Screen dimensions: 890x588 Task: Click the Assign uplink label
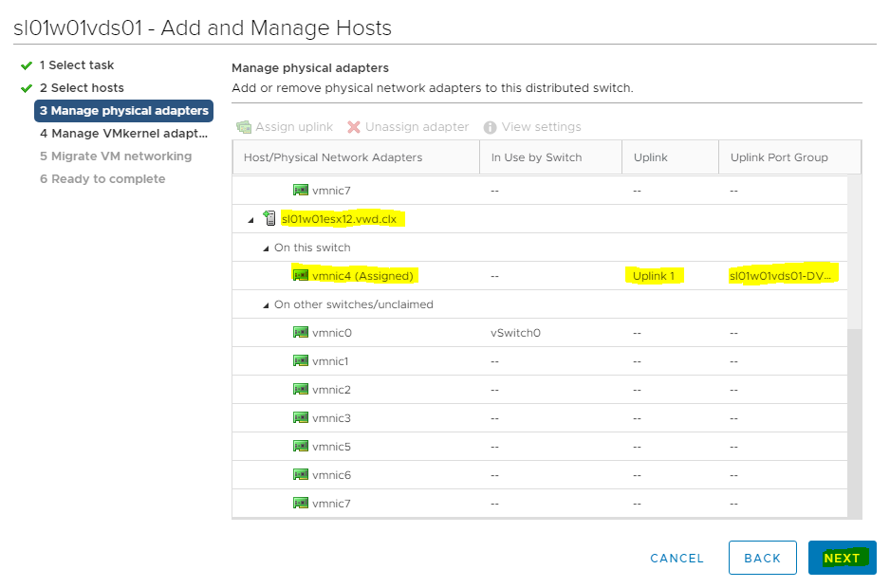tap(294, 126)
